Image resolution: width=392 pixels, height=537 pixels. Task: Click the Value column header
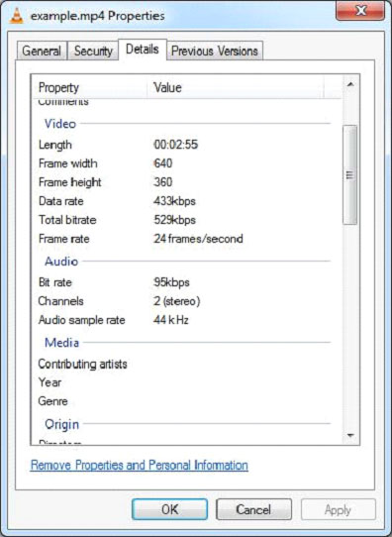coord(236,87)
